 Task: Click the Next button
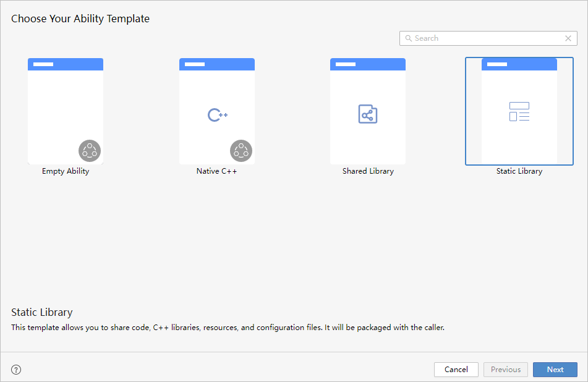pyautogui.click(x=555, y=370)
